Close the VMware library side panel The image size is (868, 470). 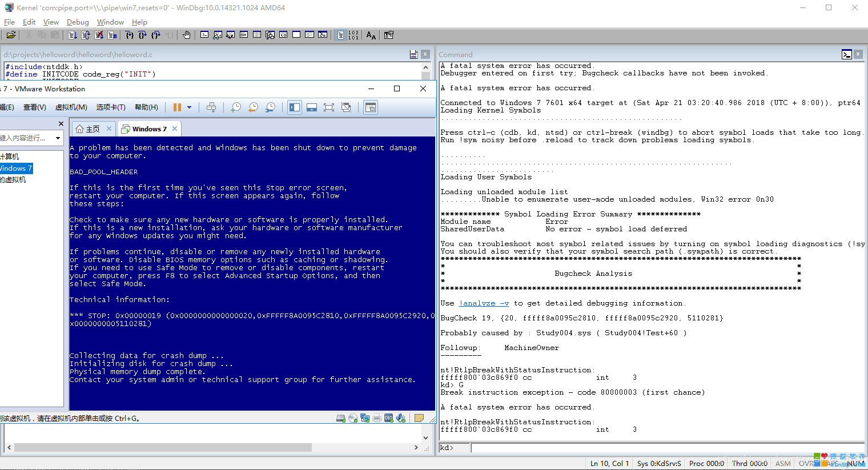(61, 124)
